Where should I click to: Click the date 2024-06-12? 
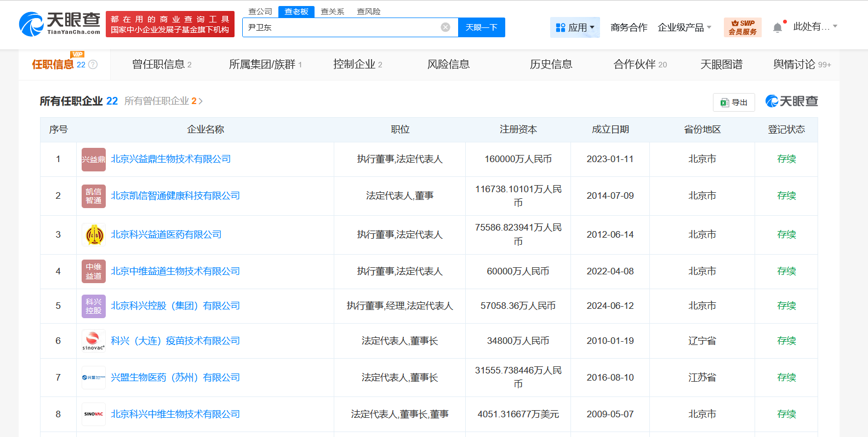point(610,306)
